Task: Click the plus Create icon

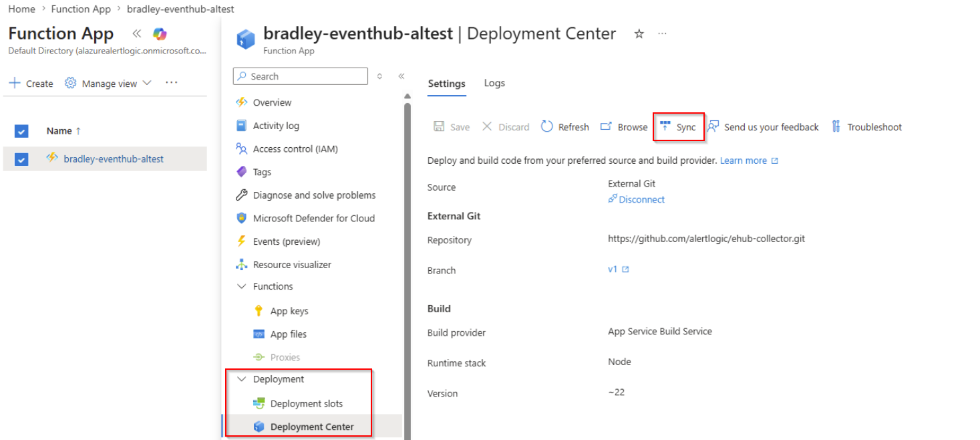Action: (15, 84)
